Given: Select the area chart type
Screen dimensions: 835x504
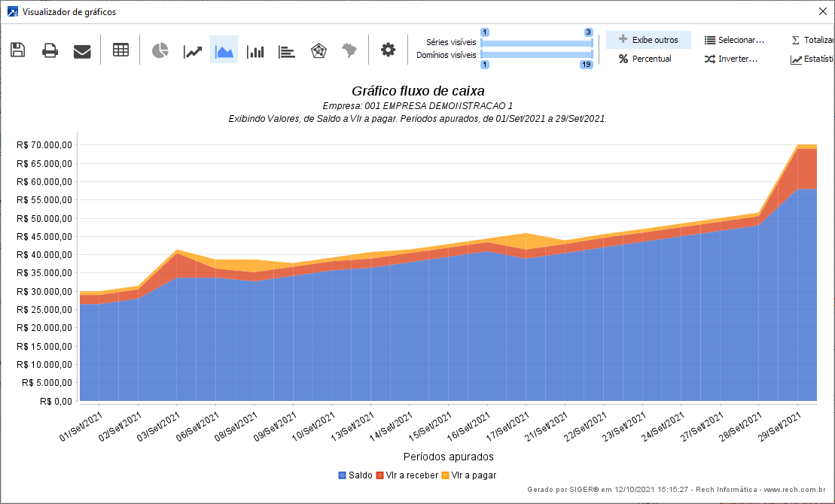Looking at the screenshot, I should pos(224,50).
